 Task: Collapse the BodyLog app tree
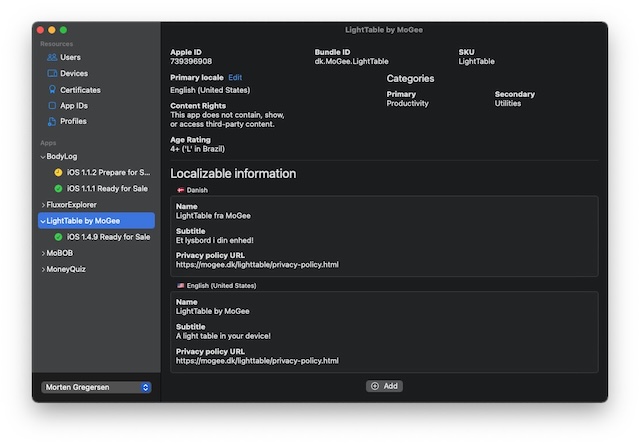(x=43, y=157)
